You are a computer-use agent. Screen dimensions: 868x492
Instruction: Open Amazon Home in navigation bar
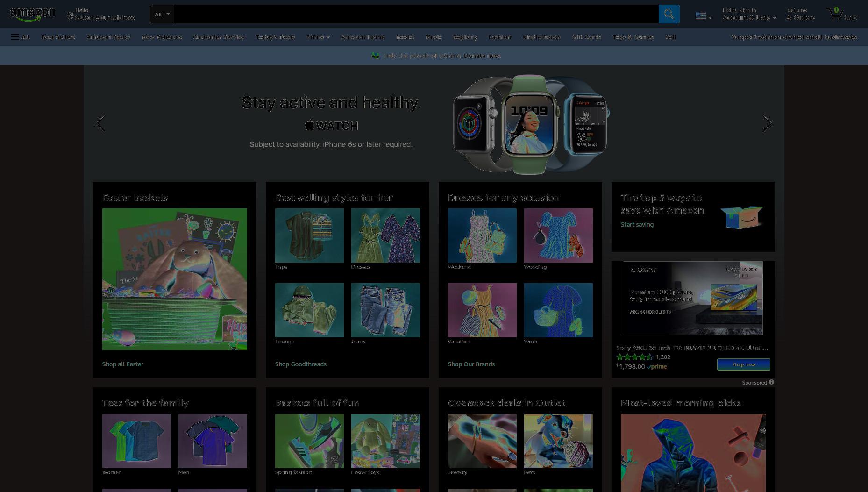[x=363, y=37]
